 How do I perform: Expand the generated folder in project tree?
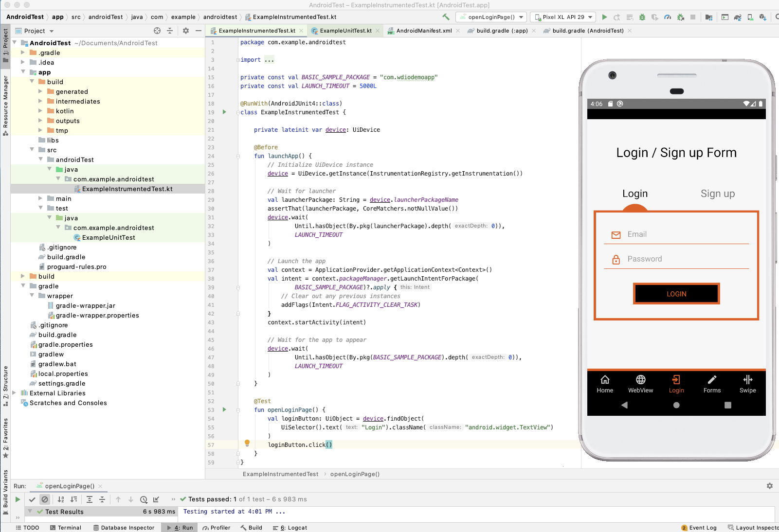(40, 91)
